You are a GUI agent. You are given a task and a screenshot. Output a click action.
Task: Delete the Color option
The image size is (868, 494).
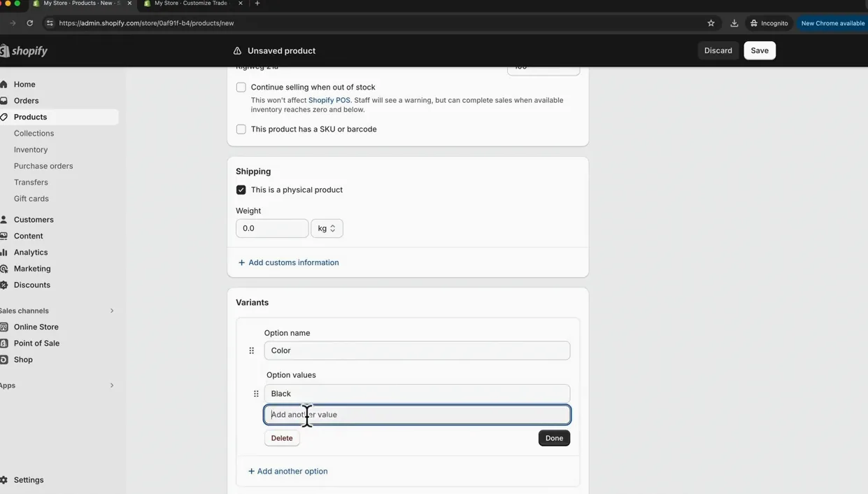pyautogui.click(x=282, y=438)
